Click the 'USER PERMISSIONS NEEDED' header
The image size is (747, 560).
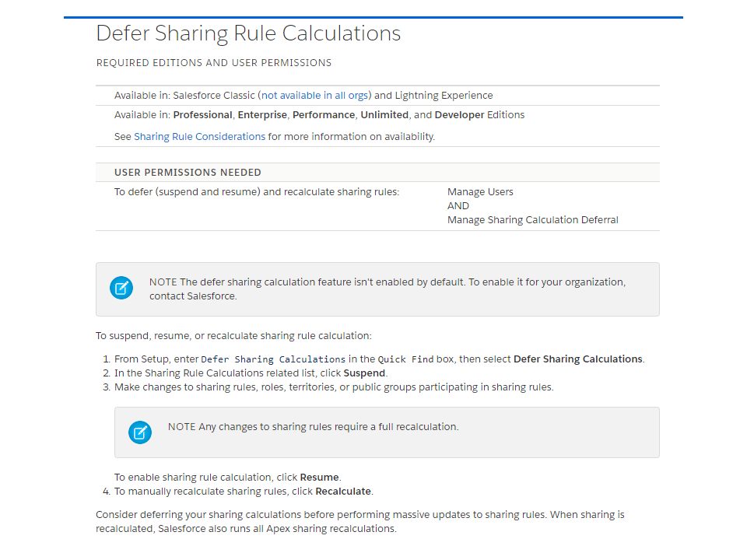point(188,173)
